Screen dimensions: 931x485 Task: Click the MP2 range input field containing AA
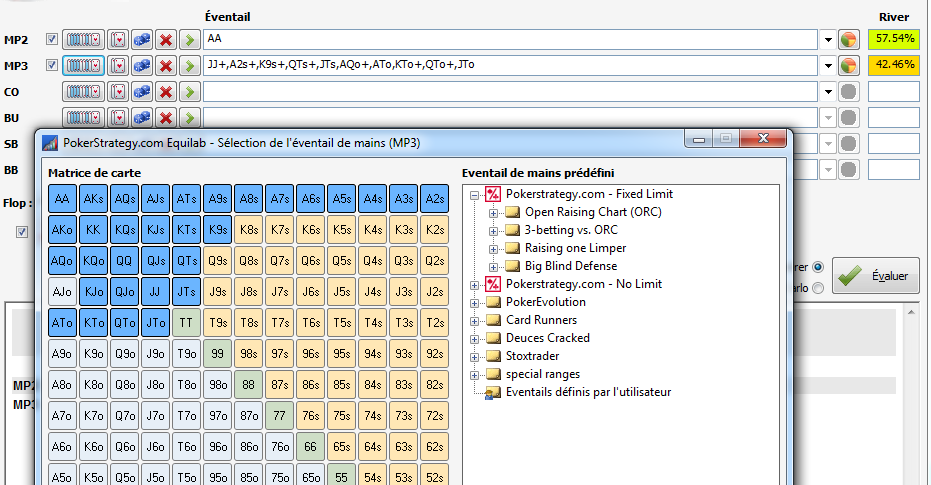tap(510, 40)
